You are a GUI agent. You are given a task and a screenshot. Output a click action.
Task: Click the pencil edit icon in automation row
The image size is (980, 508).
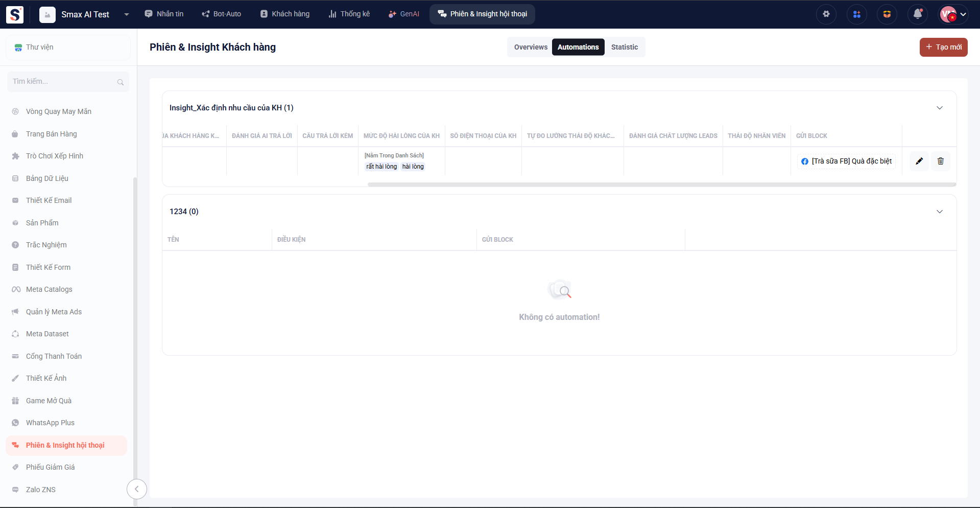[919, 161]
